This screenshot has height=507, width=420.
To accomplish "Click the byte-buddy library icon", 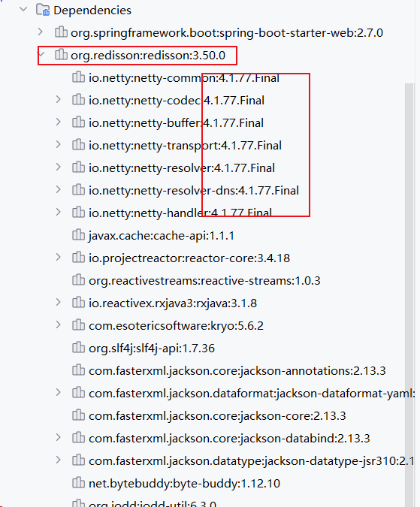I will coord(78,483).
